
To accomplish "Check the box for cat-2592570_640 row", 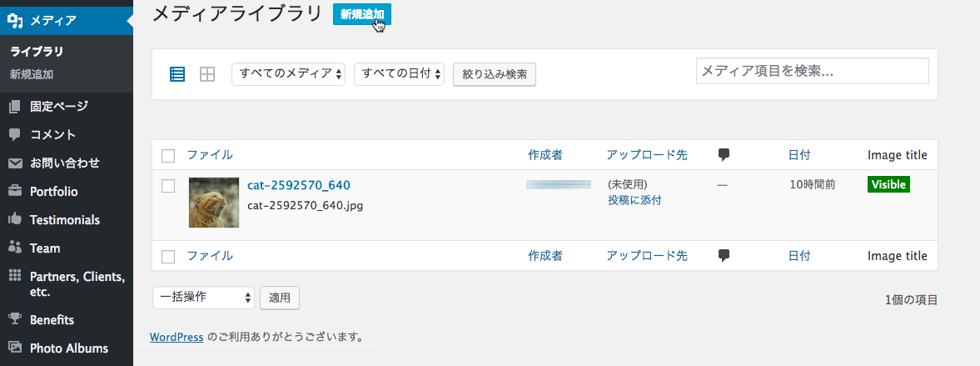I will [168, 186].
